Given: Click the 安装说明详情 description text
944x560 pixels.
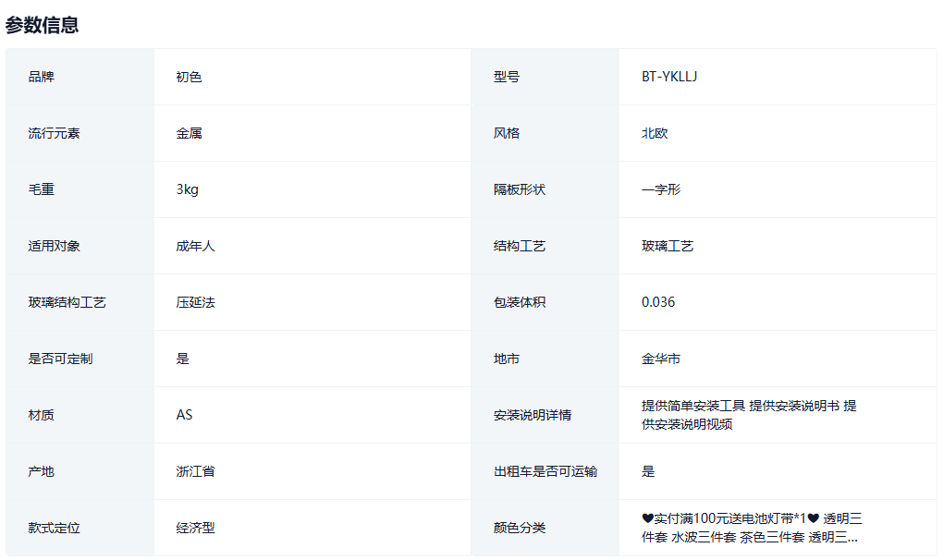Looking at the screenshot, I should pyautogui.click(x=748, y=415).
